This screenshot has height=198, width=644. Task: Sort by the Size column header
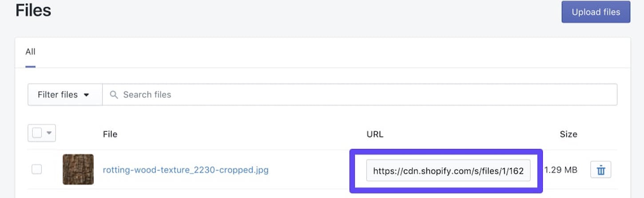pyautogui.click(x=568, y=134)
